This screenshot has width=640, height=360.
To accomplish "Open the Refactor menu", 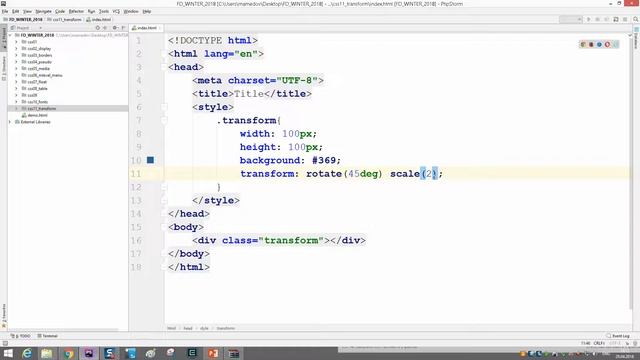I will tap(76, 11).
